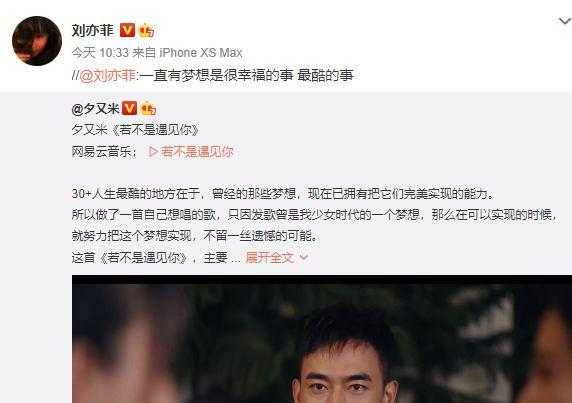Click the reposted comment text 一直有梦想是很幸福的事

tap(217, 75)
